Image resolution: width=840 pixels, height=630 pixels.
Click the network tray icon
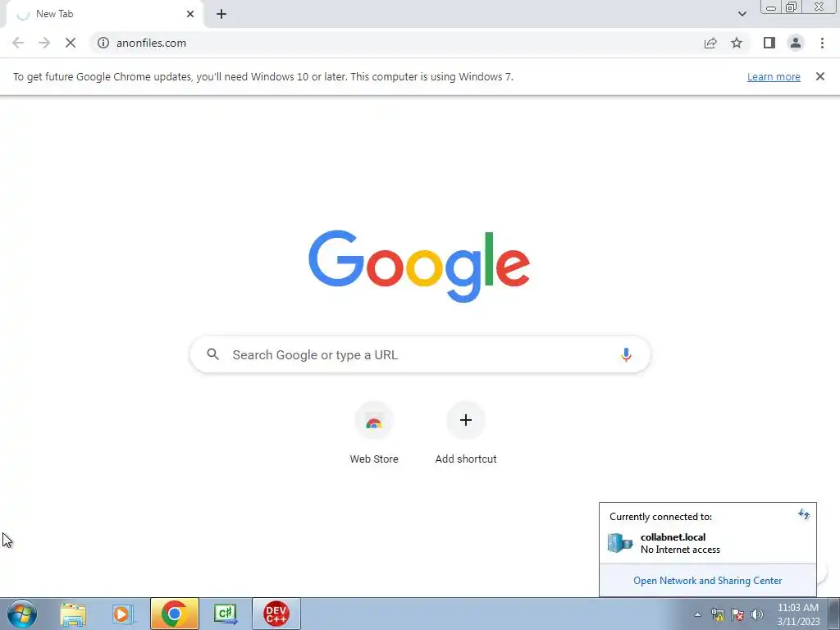click(x=717, y=614)
